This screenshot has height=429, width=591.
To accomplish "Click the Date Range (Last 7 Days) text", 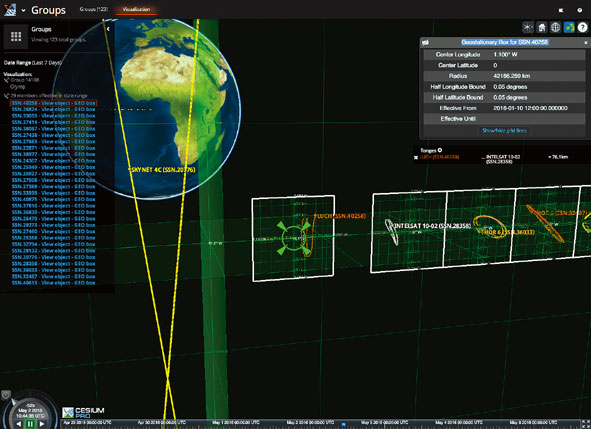I will click(32, 63).
